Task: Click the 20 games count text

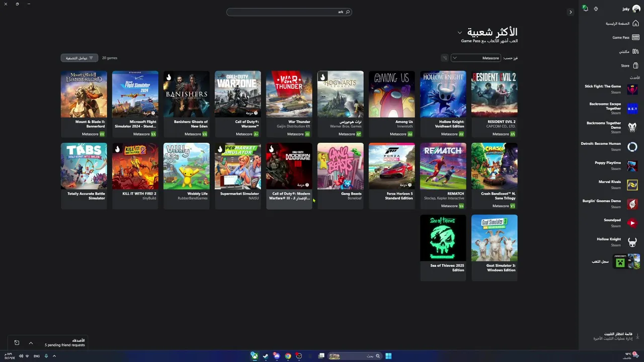Action: (110, 58)
